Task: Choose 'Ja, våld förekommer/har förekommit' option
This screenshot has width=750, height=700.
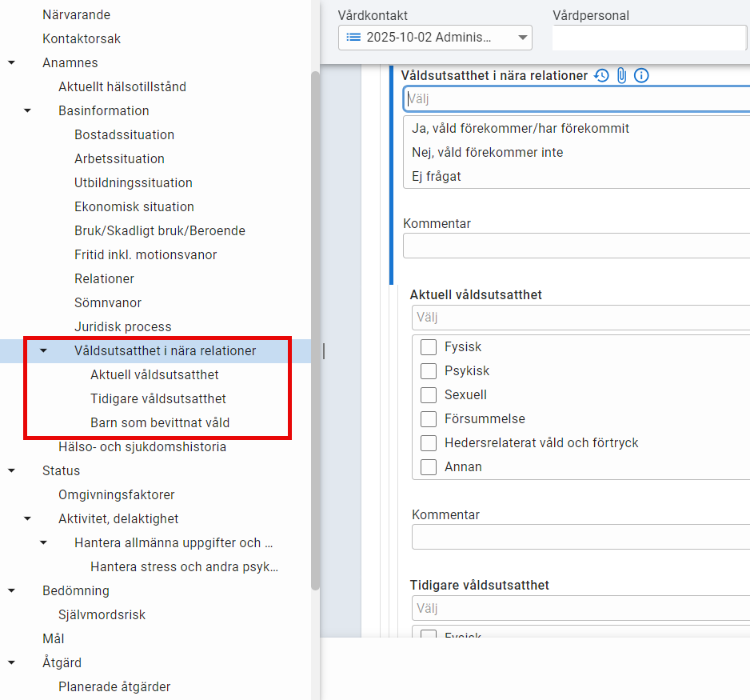Action: tap(520, 128)
